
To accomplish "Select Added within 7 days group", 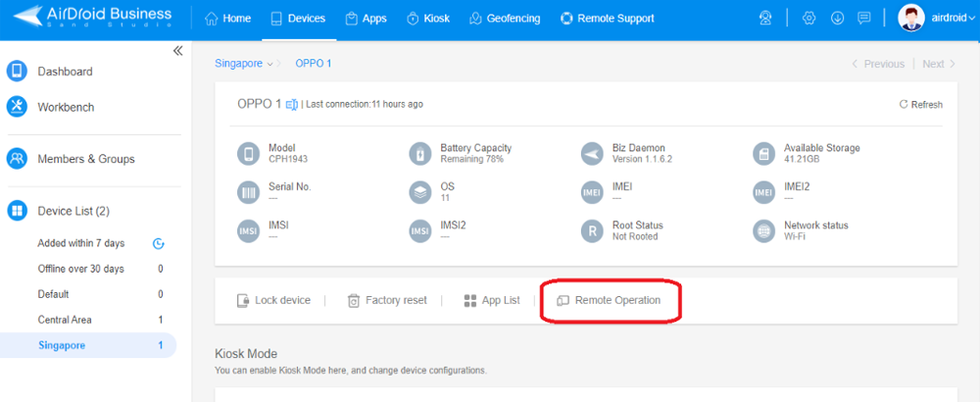I will pyautogui.click(x=80, y=243).
